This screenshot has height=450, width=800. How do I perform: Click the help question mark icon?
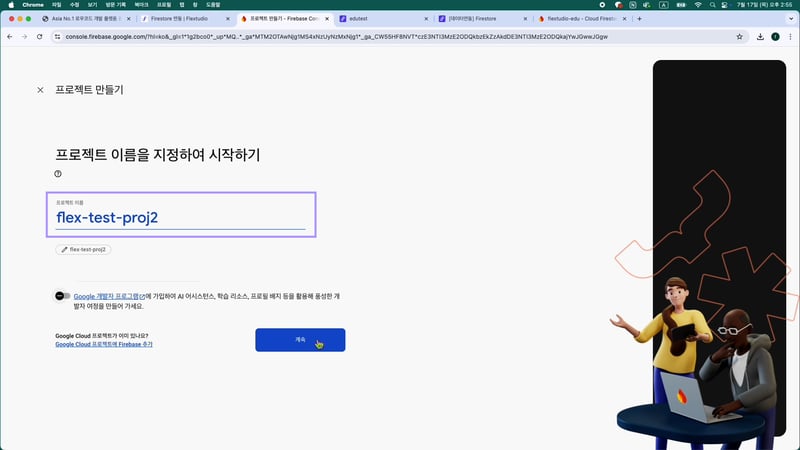pos(58,173)
